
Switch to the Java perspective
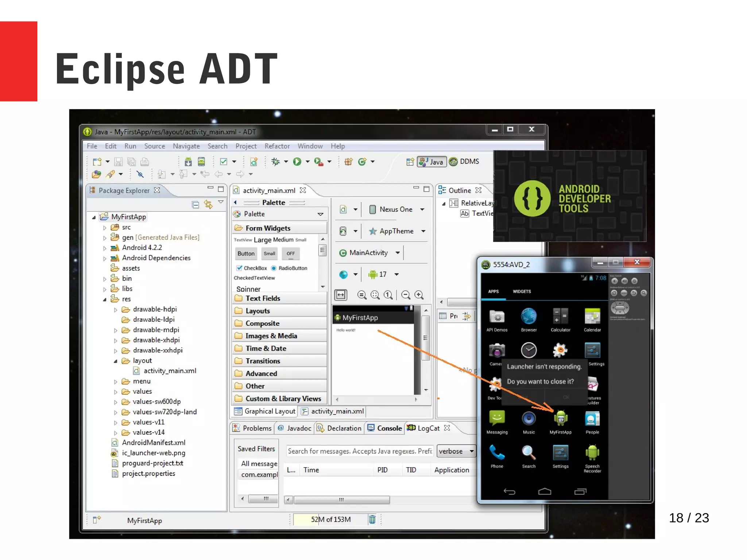click(432, 162)
